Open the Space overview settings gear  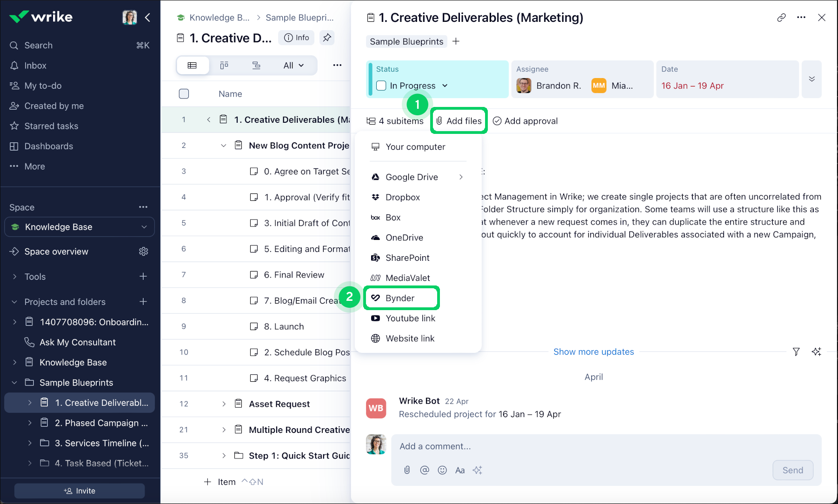(143, 252)
